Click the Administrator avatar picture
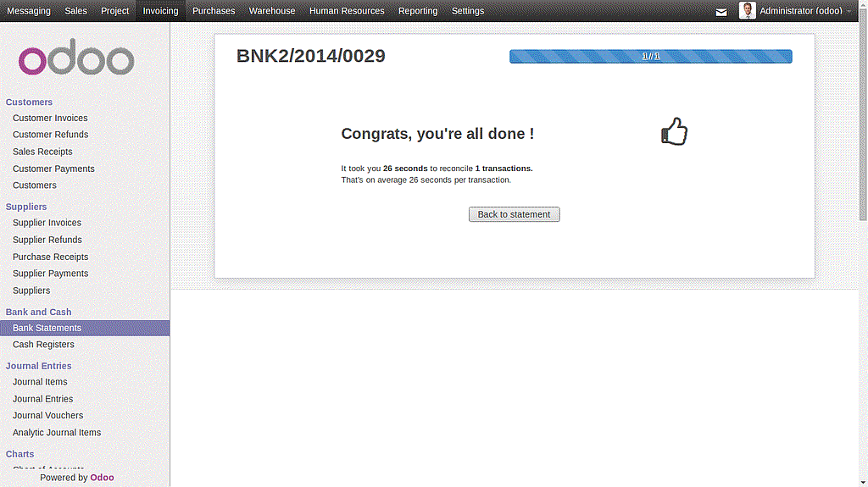Viewport: 868px width, 487px height. tap(747, 11)
